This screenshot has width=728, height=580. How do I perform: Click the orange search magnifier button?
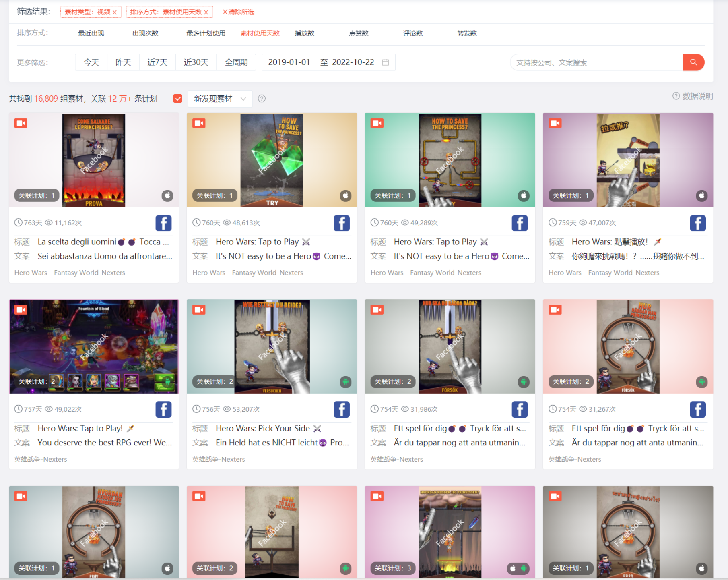693,62
